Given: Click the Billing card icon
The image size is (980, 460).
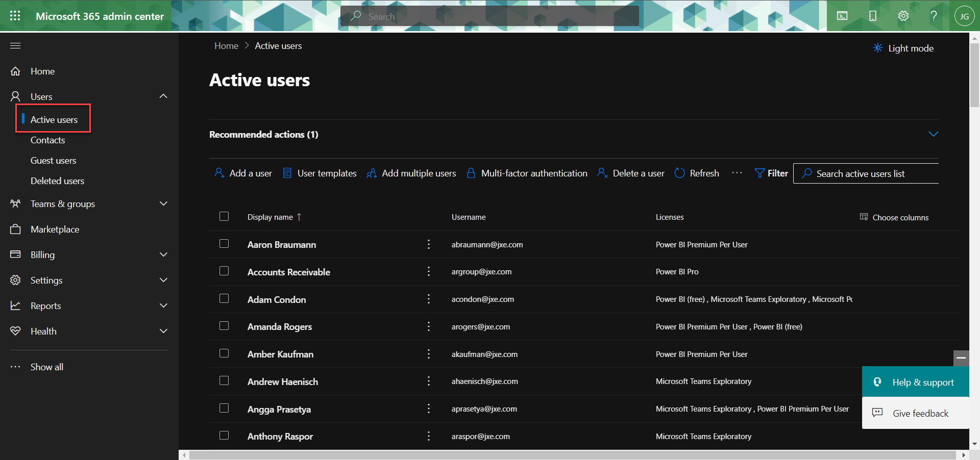Looking at the screenshot, I should pyautogui.click(x=15, y=254).
